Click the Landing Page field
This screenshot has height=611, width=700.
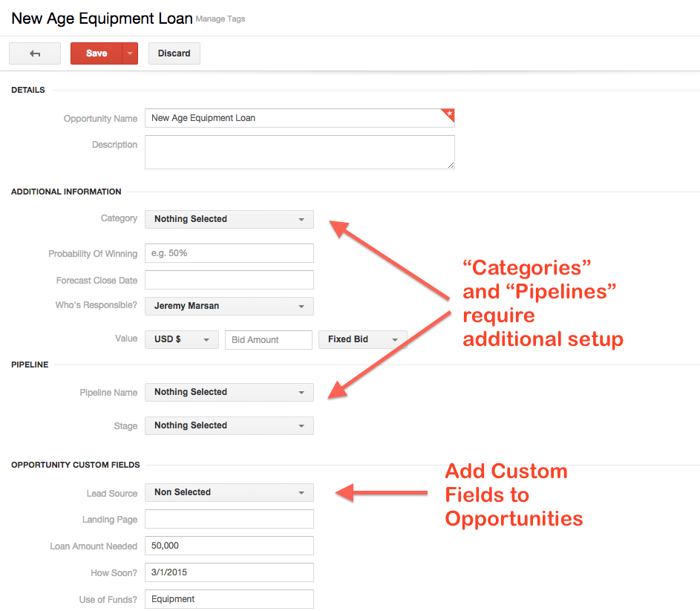tap(229, 519)
